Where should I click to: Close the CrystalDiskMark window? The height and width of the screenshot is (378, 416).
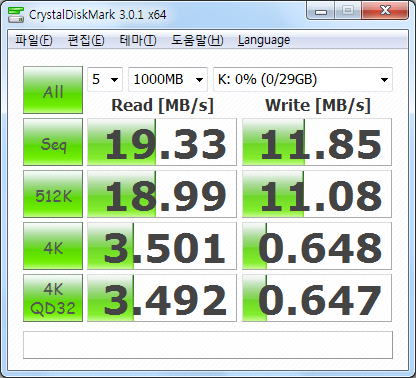coord(385,11)
